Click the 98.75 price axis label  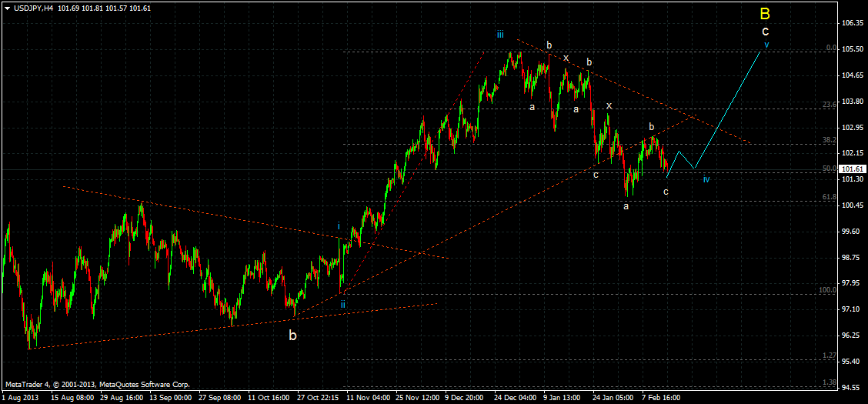(x=853, y=257)
